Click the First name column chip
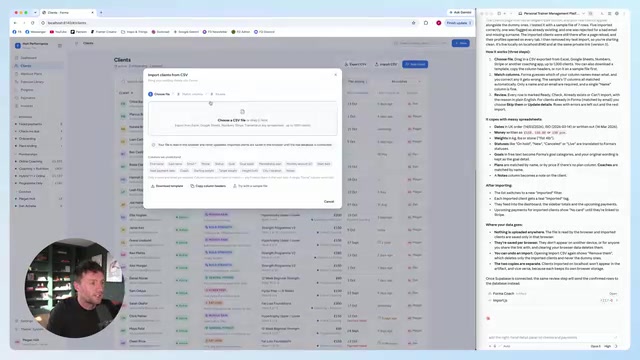 click(157, 164)
